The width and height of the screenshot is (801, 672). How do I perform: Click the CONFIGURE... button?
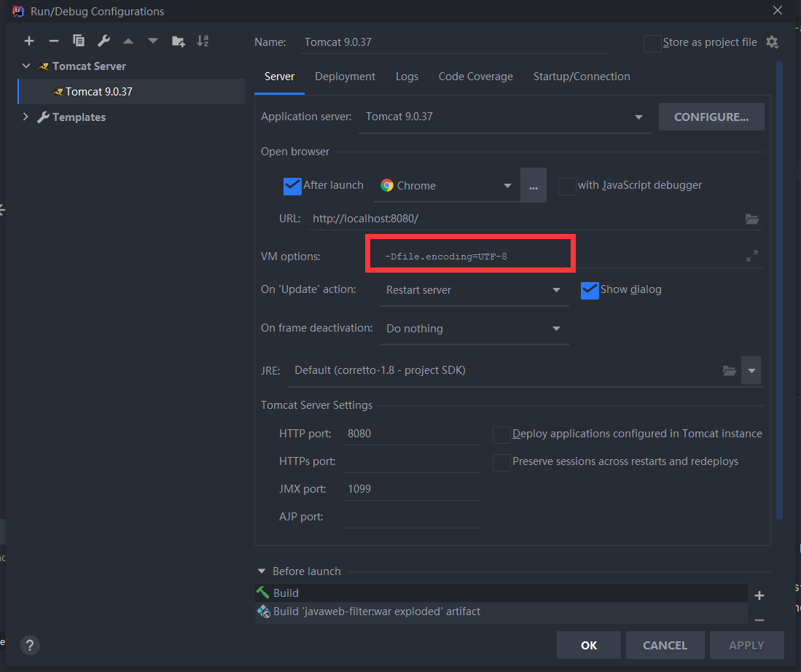coord(711,117)
